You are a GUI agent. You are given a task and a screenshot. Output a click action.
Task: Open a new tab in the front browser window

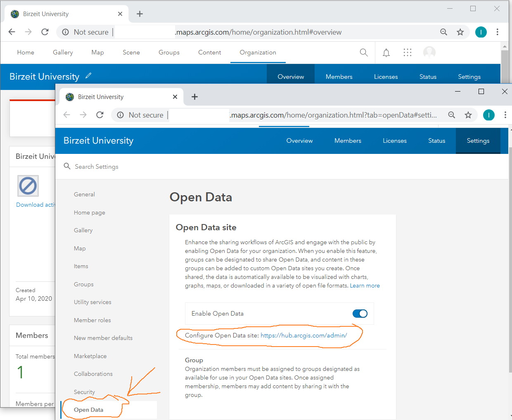(194, 97)
